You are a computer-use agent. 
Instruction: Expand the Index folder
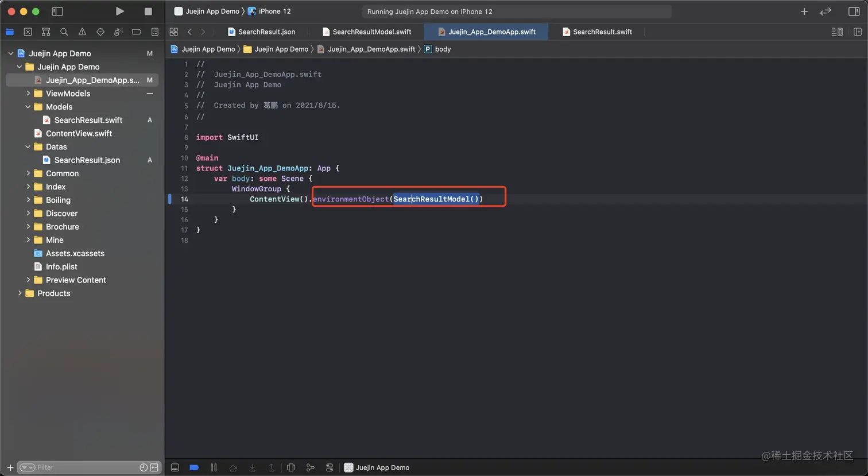point(28,187)
